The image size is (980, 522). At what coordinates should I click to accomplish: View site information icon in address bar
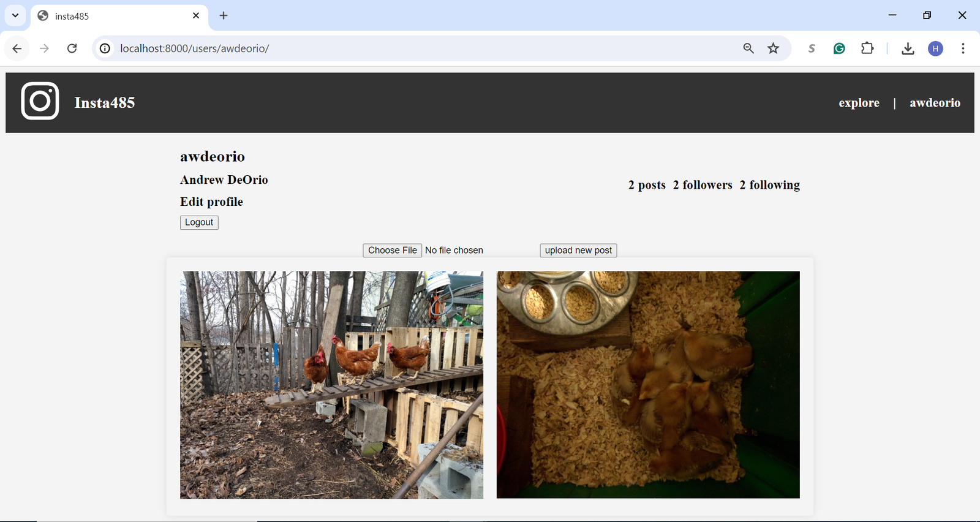(x=105, y=48)
